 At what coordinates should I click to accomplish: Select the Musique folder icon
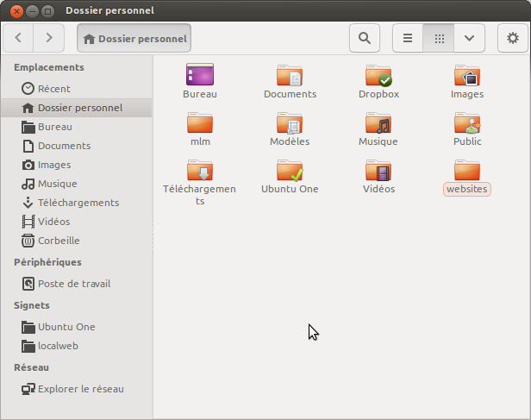pyautogui.click(x=378, y=122)
